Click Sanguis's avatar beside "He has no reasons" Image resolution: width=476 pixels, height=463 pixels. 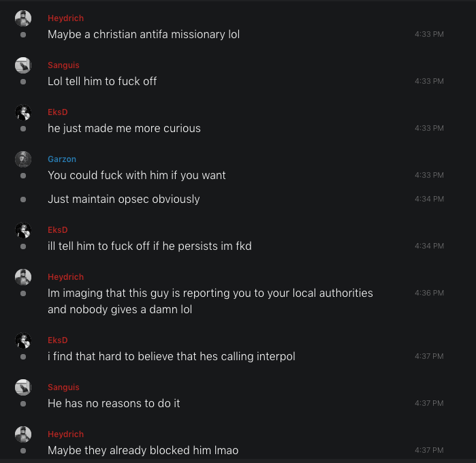(23, 387)
